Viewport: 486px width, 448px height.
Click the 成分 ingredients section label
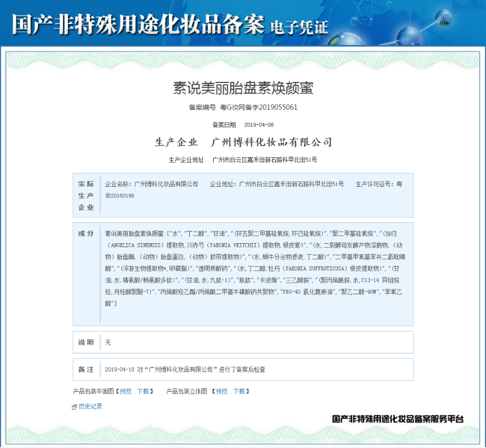(x=86, y=233)
